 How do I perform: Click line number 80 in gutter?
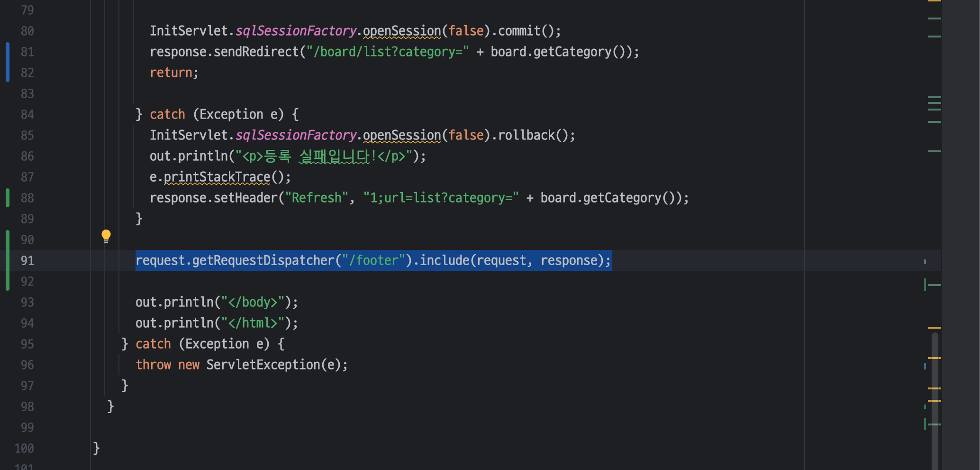(27, 31)
